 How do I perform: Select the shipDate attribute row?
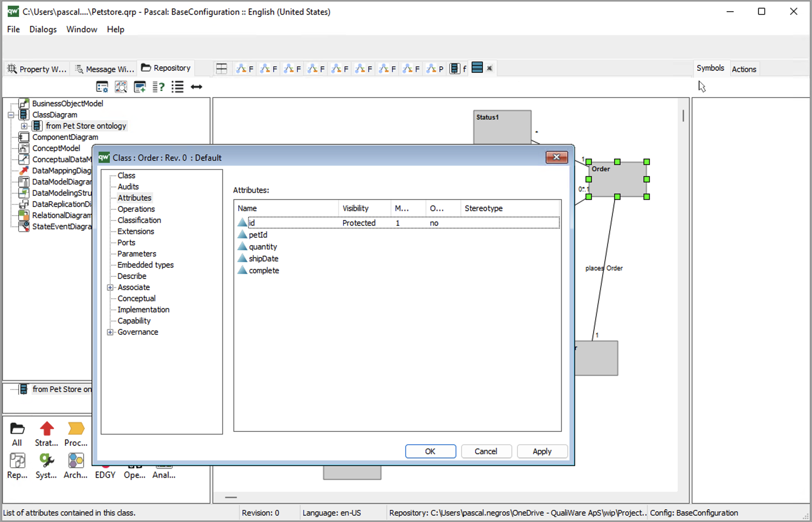398,259
